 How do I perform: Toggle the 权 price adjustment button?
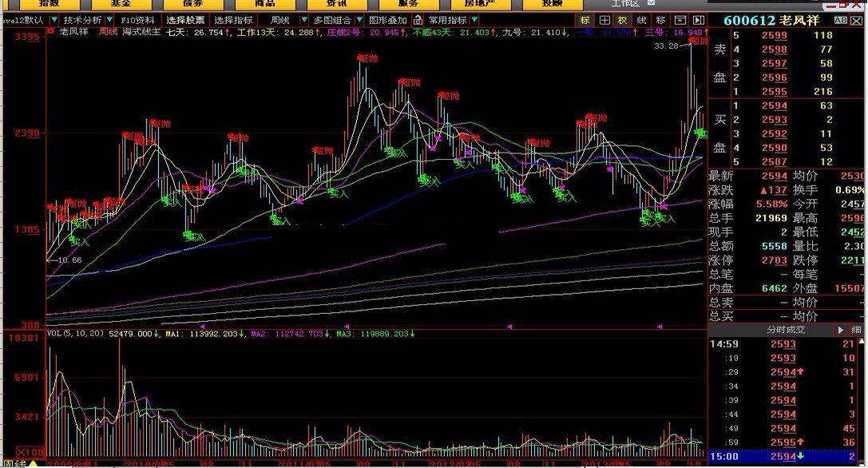click(623, 20)
